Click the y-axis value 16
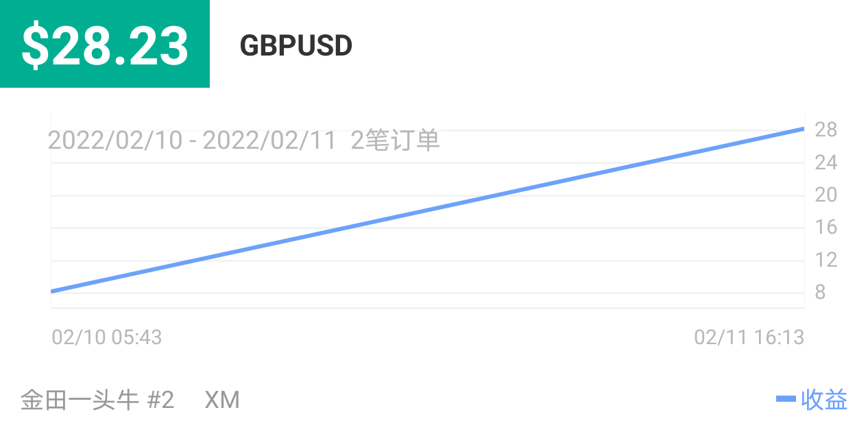The height and width of the screenshot is (434, 868). (x=826, y=227)
